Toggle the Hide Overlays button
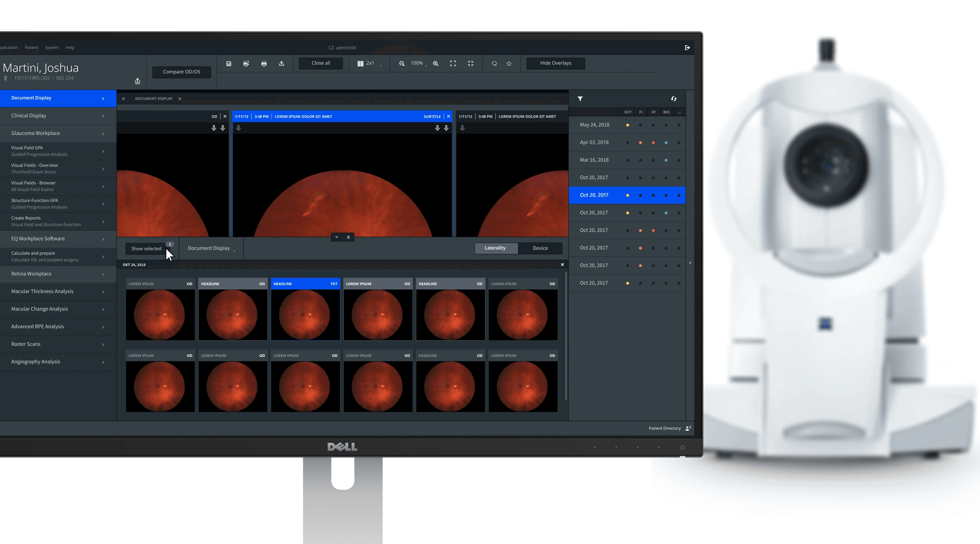Image resolution: width=980 pixels, height=544 pixels. (555, 63)
